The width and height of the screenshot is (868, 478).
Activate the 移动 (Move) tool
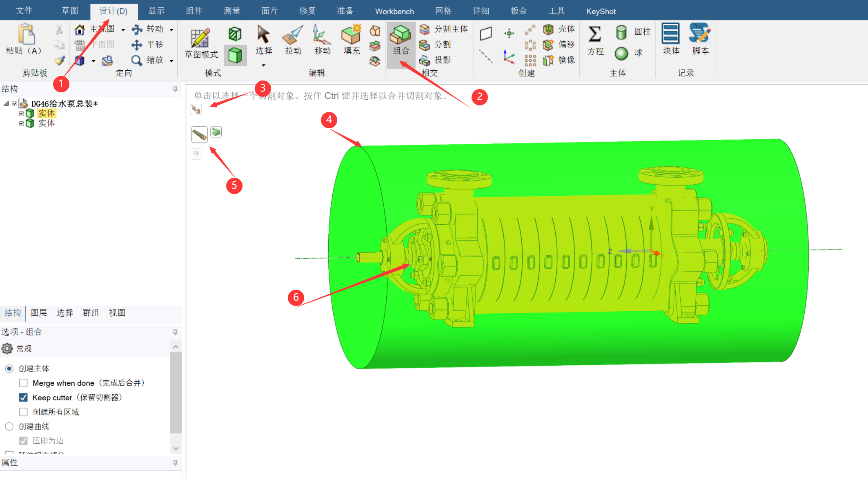point(322,40)
